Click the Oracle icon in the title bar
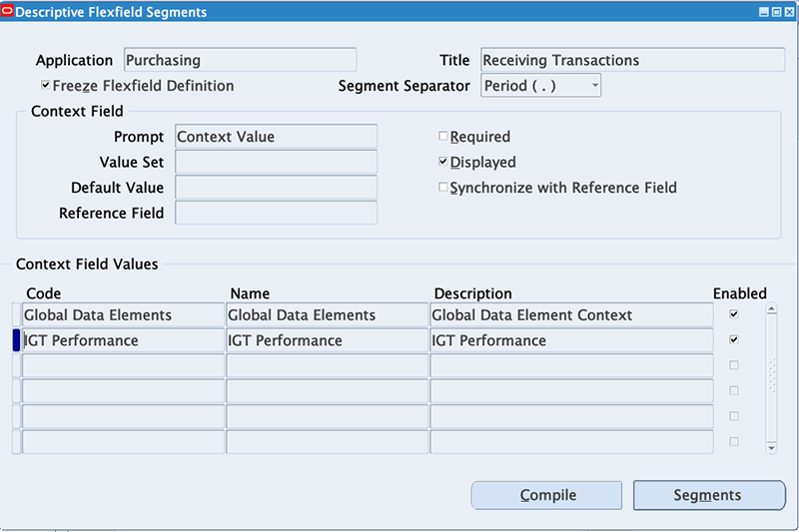 [12, 12]
